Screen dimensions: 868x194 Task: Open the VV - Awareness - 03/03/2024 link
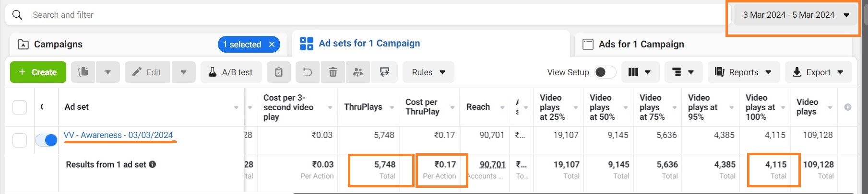pyautogui.click(x=119, y=135)
